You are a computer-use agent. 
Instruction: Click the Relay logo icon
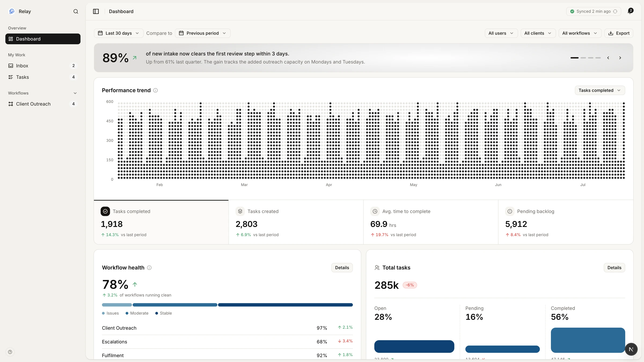[x=12, y=11]
